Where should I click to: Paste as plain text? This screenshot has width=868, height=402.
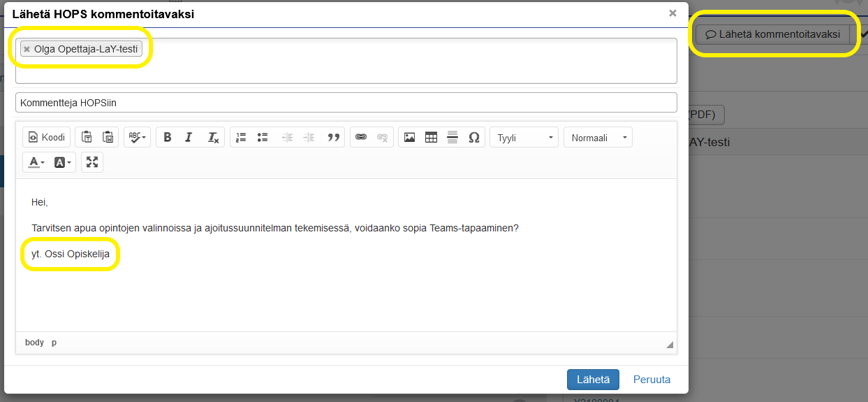[87, 137]
